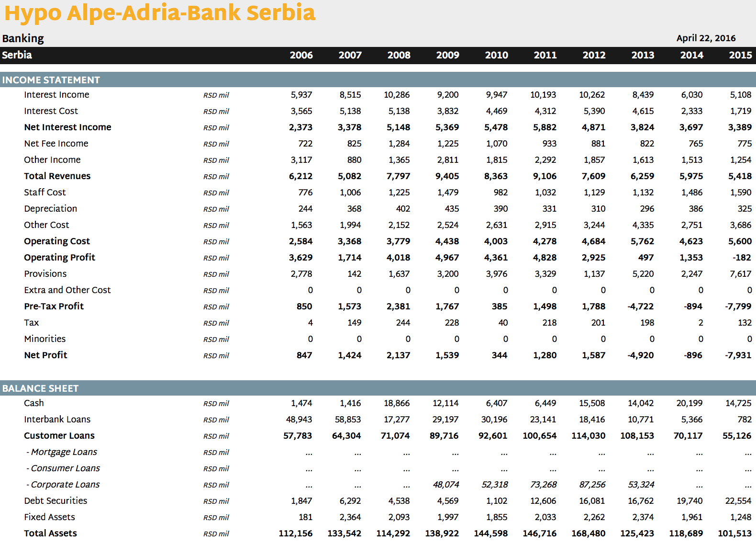Select the "Serbia" header label
The width and height of the screenshot is (756, 545).
pyautogui.click(x=17, y=55)
